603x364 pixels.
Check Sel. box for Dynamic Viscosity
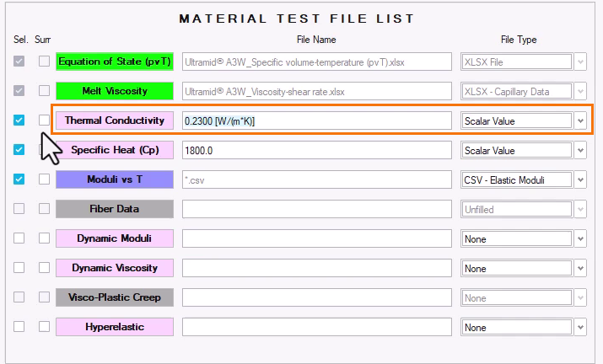pyautogui.click(x=19, y=267)
